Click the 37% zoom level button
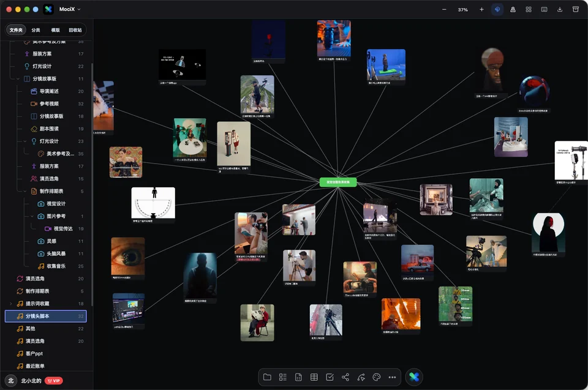The image size is (588, 390). click(463, 10)
